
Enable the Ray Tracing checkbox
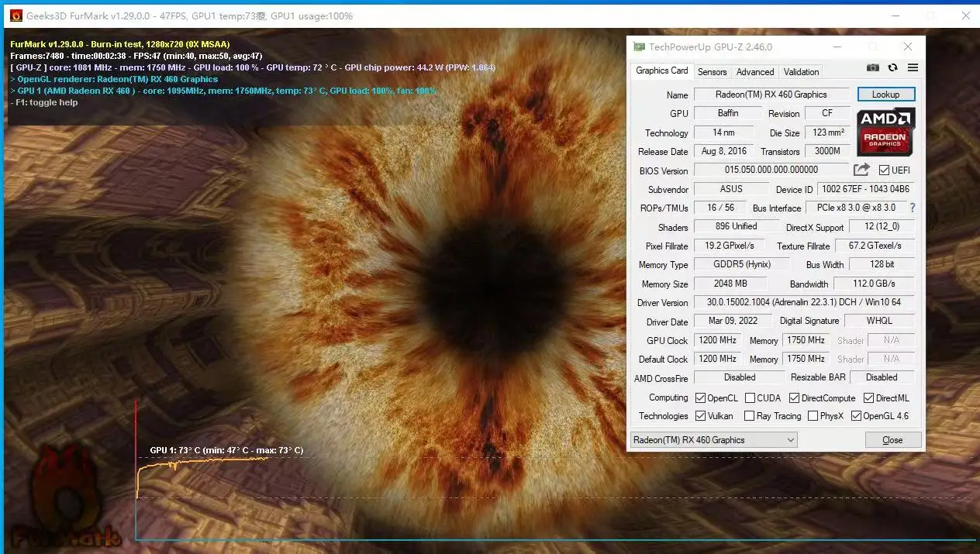coord(749,416)
